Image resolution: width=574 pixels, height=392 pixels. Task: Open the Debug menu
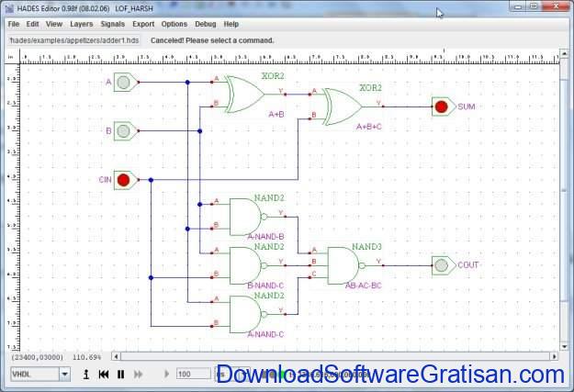205,24
